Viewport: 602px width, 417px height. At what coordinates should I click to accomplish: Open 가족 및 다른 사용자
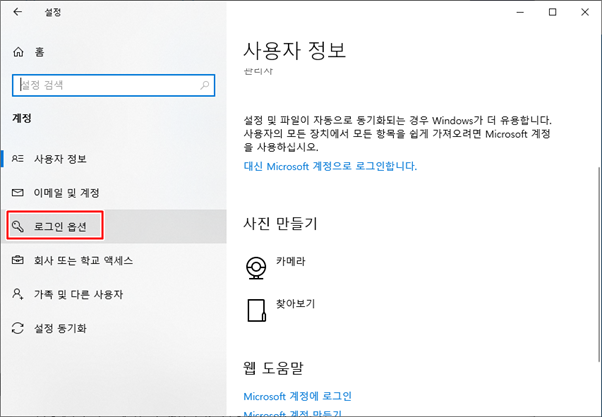click(113, 294)
